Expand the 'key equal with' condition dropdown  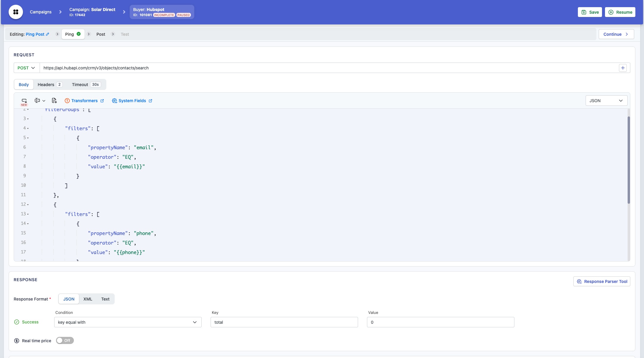127,322
